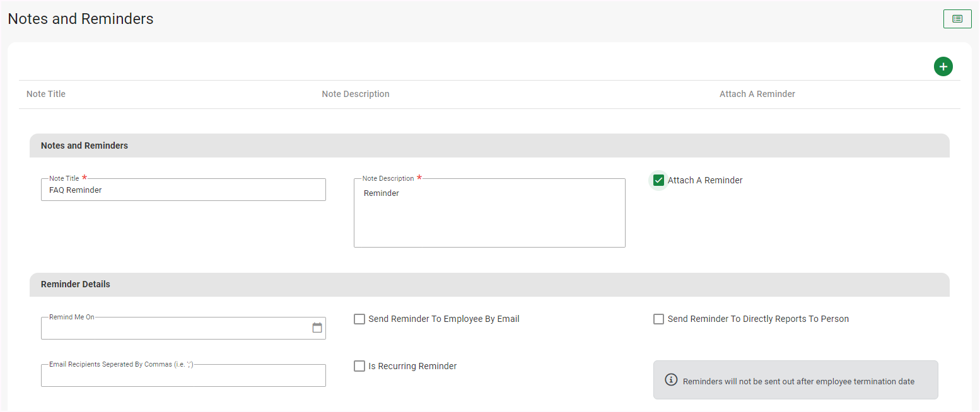Image resolution: width=980 pixels, height=412 pixels.
Task: Toggle the Is Recurring Reminder checkbox
Action: (359, 366)
